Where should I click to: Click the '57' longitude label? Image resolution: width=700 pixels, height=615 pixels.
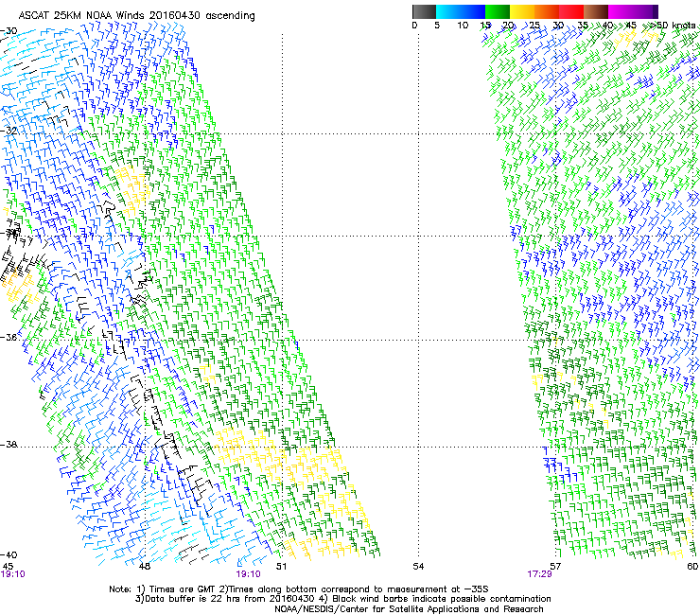tap(555, 567)
